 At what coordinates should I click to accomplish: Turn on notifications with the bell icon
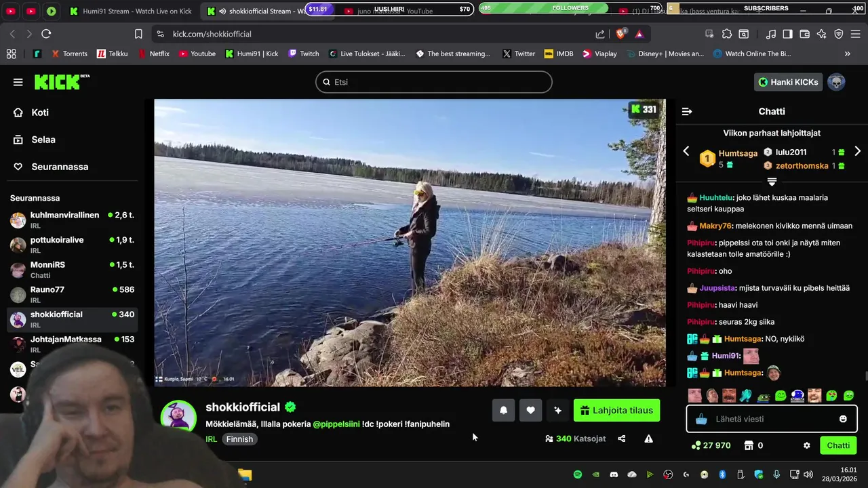click(503, 410)
